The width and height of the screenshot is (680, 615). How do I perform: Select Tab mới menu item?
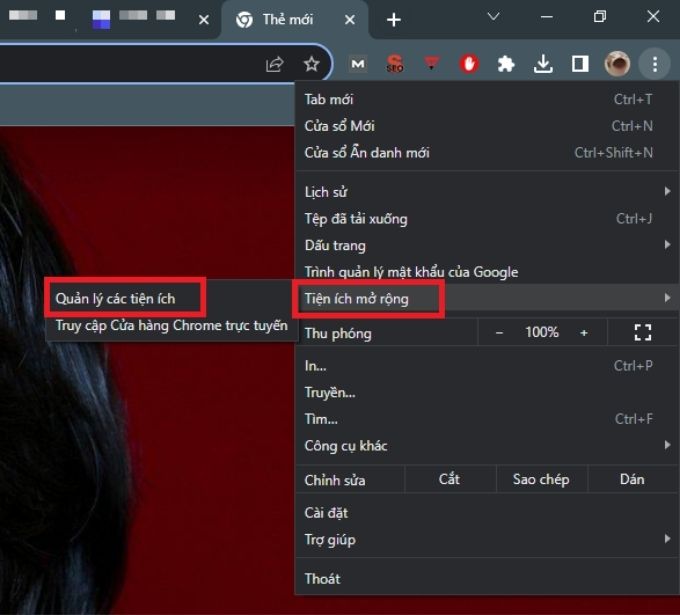point(486,99)
